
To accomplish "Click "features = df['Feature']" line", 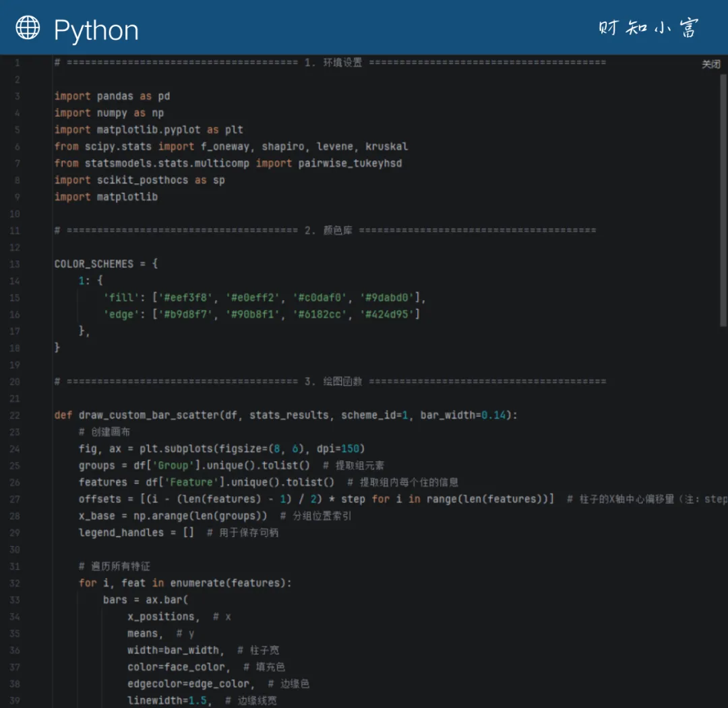I will pos(207,482).
